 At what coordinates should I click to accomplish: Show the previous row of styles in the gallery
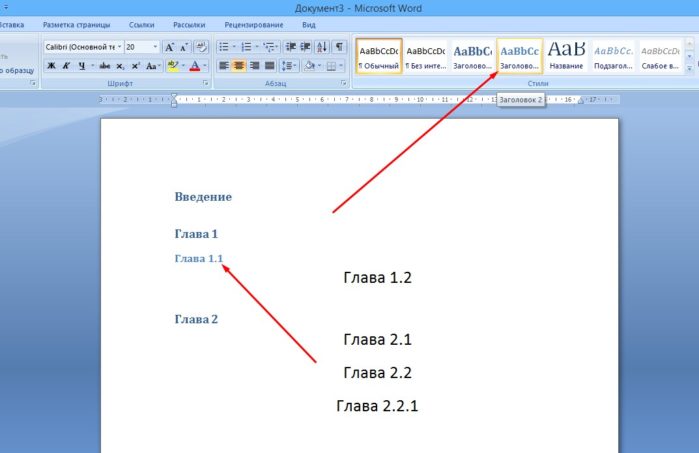coord(690,44)
